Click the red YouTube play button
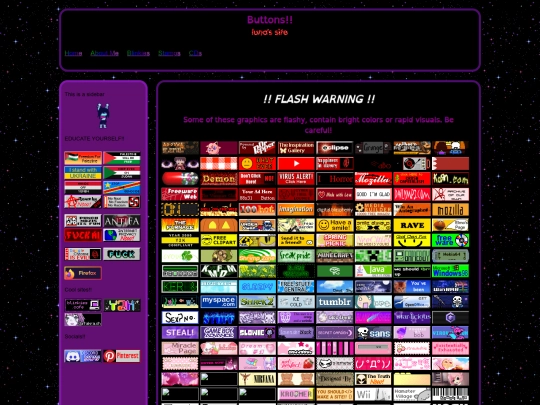 click(x=296, y=164)
